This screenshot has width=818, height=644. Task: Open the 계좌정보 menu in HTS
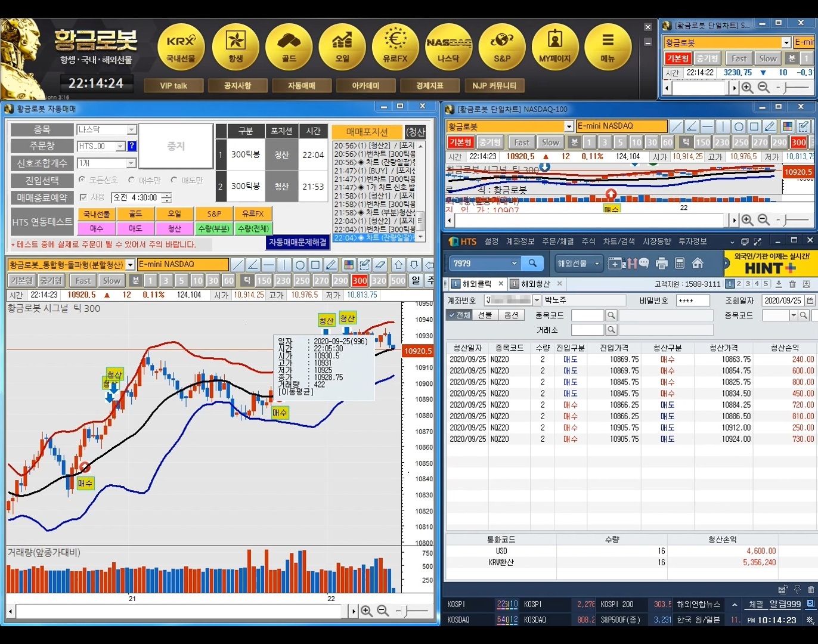point(520,241)
